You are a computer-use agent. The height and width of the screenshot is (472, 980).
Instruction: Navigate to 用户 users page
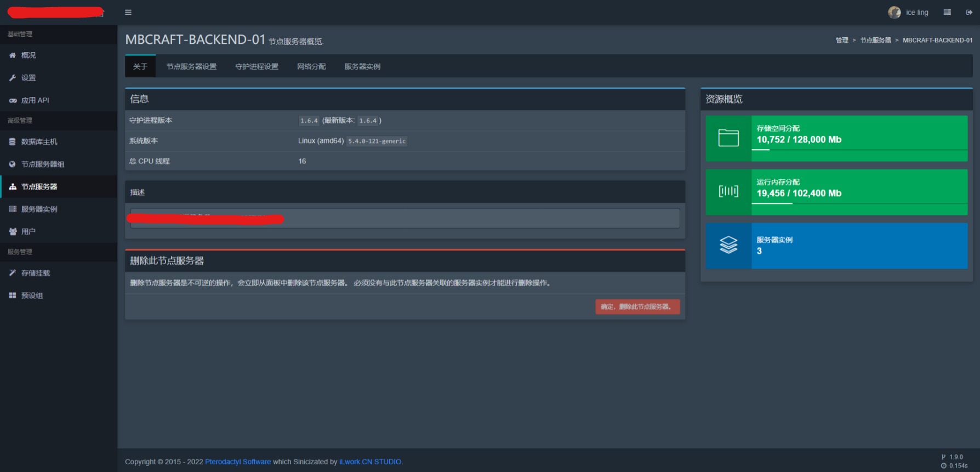coord(29,232)
